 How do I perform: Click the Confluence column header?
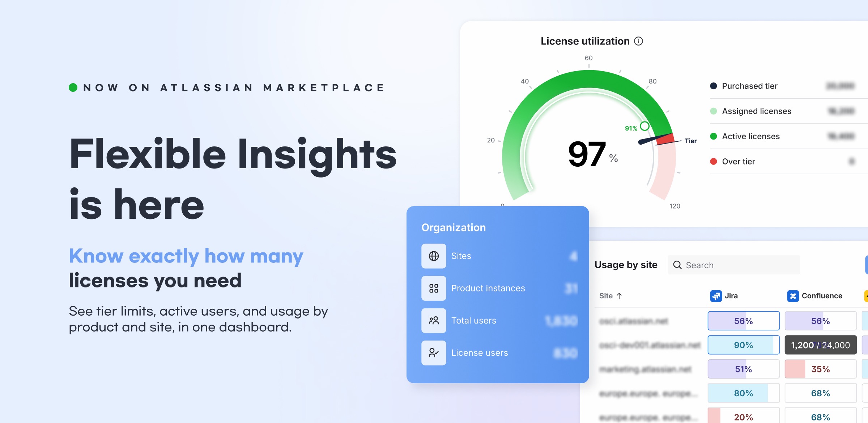point(815,296)
